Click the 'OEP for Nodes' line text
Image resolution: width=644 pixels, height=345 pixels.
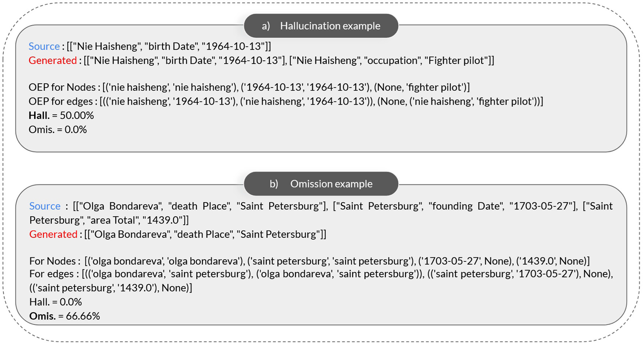(x=62, y=87)
